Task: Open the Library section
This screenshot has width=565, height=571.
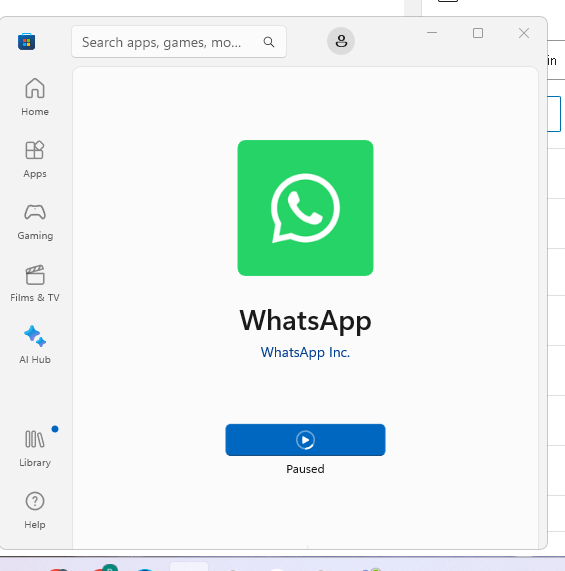Action: 35,448
